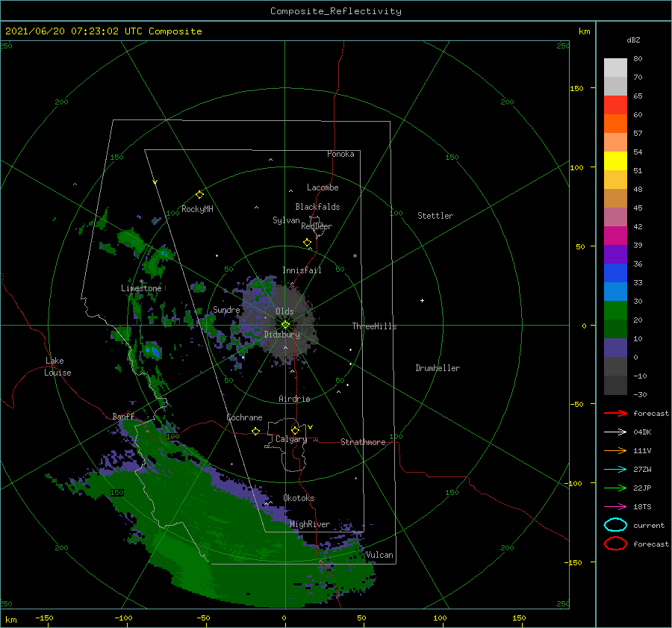Screen dimensions: 672x628
Task: Click the Stettler town label
Action: tap(435, 216)
